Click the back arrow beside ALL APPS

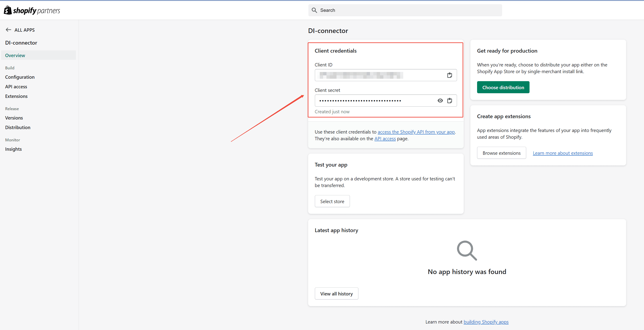8,30
